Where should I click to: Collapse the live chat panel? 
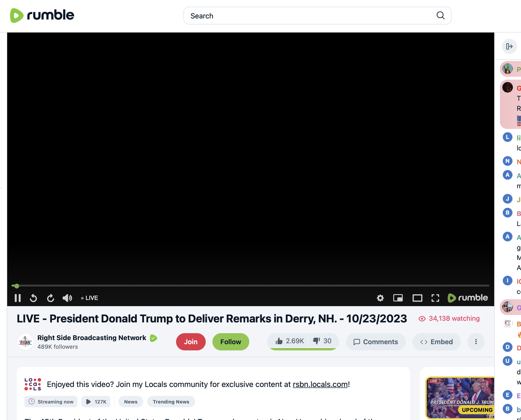click(x=509, y=46)
